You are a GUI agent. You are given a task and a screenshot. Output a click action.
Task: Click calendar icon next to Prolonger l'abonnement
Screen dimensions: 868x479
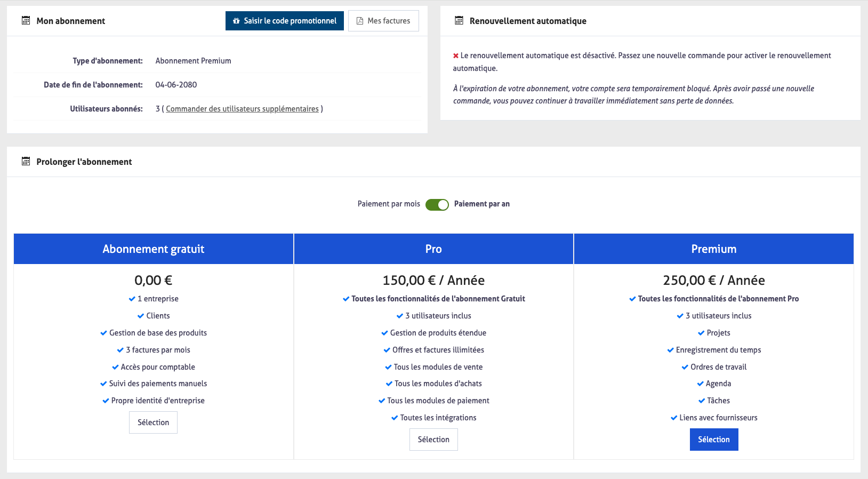tap(26, 162)
